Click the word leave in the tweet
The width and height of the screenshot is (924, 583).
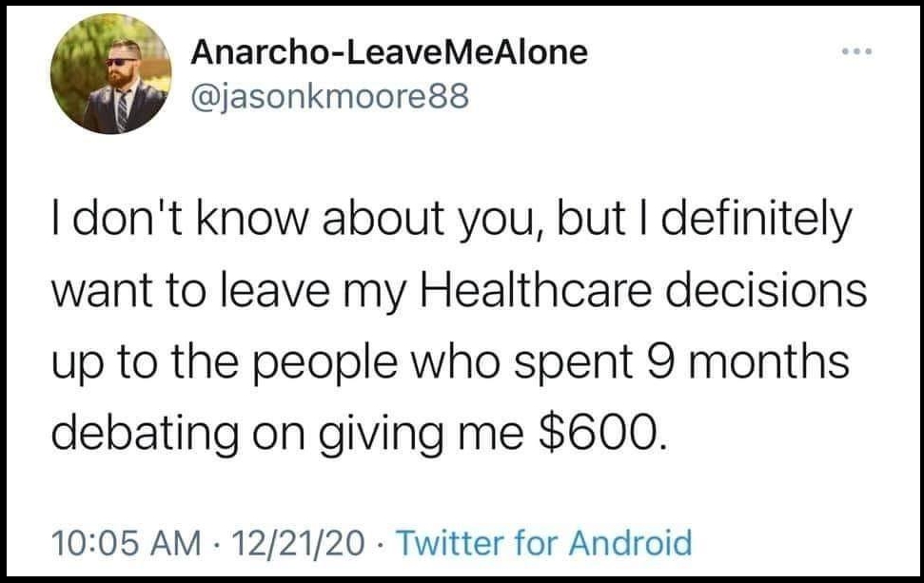coord(274,290)
